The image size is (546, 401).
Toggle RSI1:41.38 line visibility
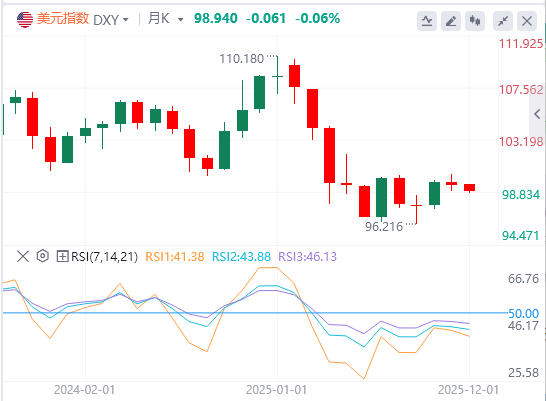175,257
